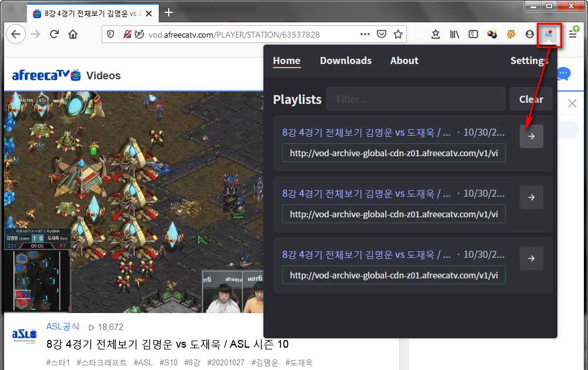588x370 pixels.
Task: Click the colored balls extension icon
Action: pos(492,35)
